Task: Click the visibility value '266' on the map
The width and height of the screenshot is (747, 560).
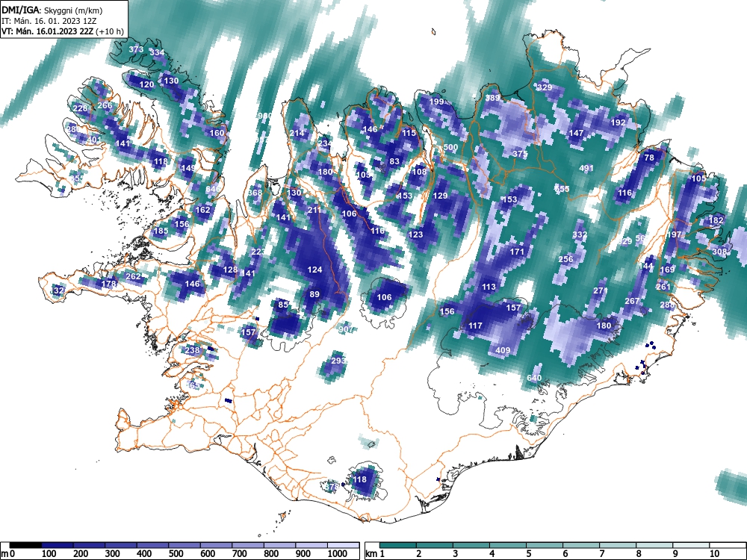Action: [105, 106]
